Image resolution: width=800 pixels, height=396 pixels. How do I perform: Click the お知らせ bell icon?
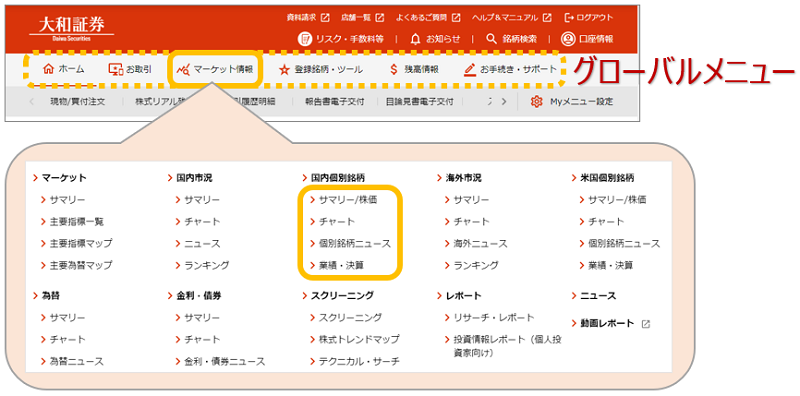[416, 39]
